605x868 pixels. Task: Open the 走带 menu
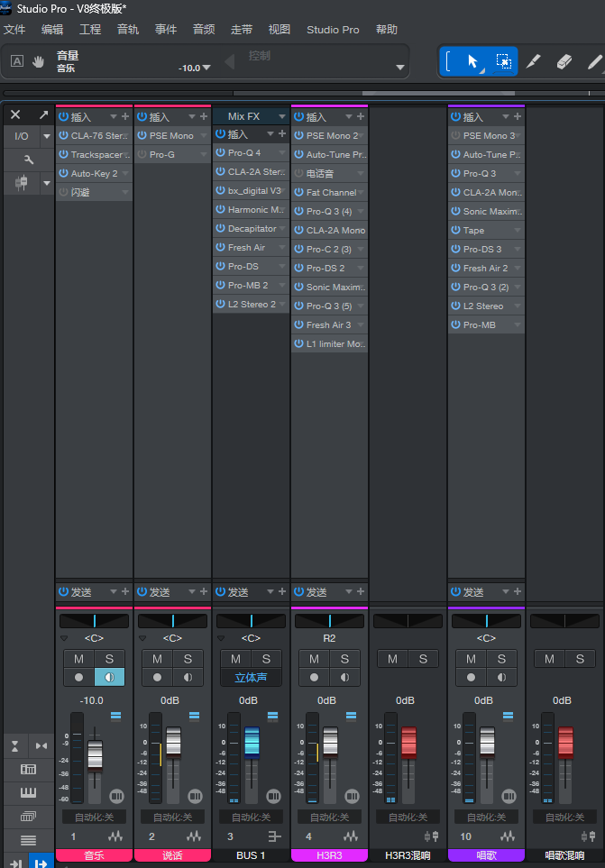tap(242, 30)
